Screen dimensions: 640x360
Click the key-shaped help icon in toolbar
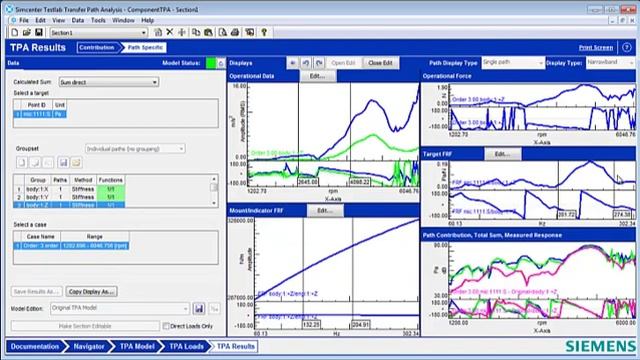(x=264, y=32)
